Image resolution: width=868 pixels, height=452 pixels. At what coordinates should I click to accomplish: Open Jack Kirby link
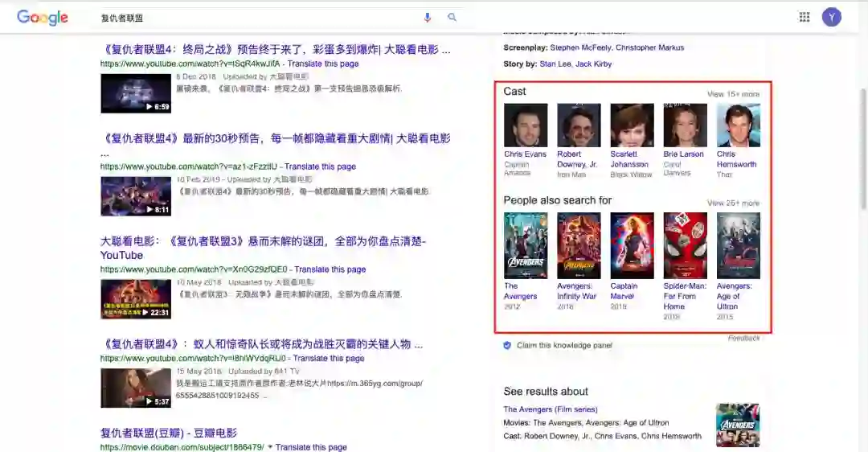593,64
